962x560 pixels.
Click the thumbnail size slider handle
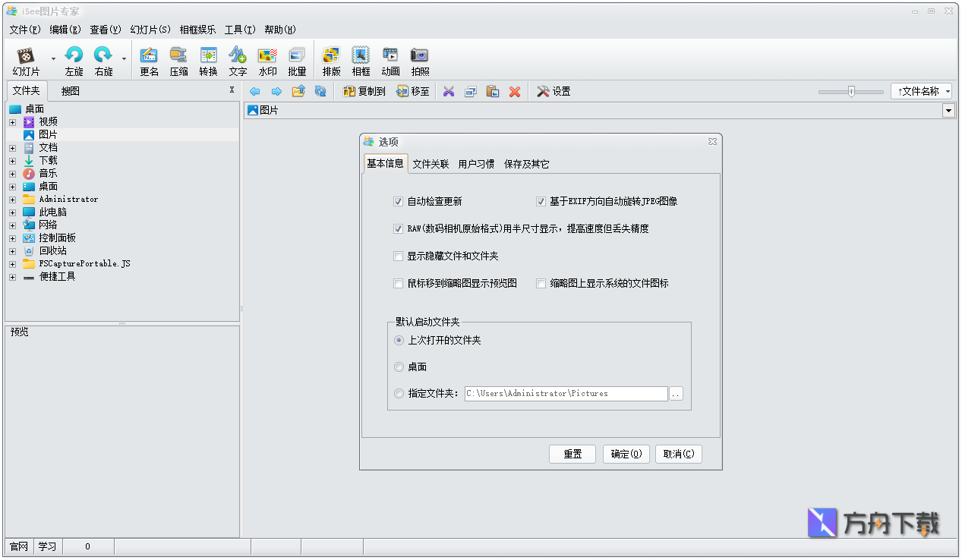point(851,91)
